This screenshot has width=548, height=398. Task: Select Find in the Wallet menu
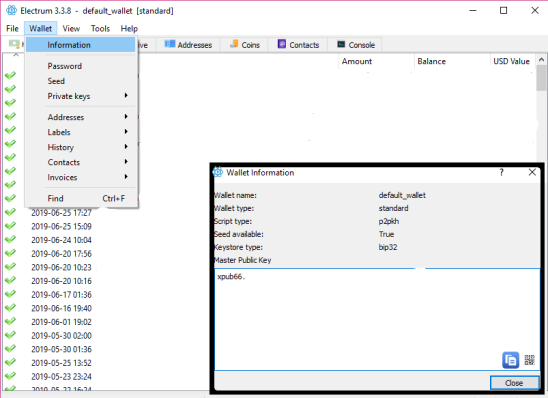(x=81, y=198)
